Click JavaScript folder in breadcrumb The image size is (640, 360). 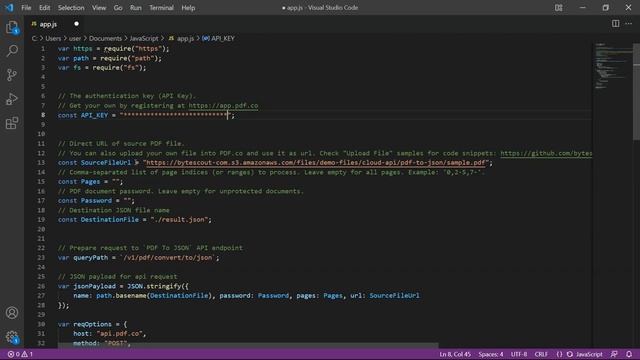tap(144, 38)
